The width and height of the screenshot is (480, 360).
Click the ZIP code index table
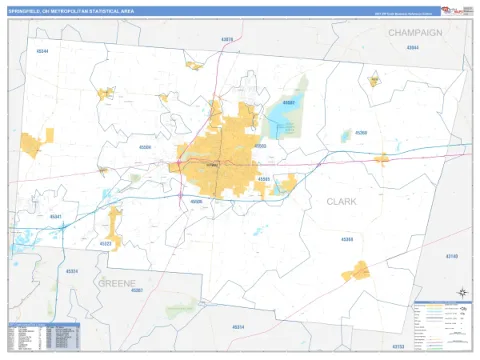(x=44, y=336)
